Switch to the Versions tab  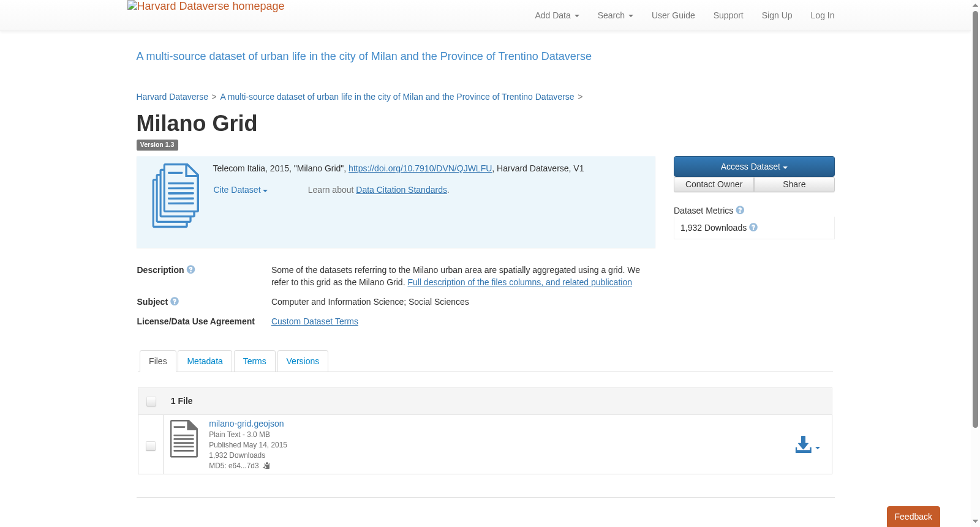(303, 361)
